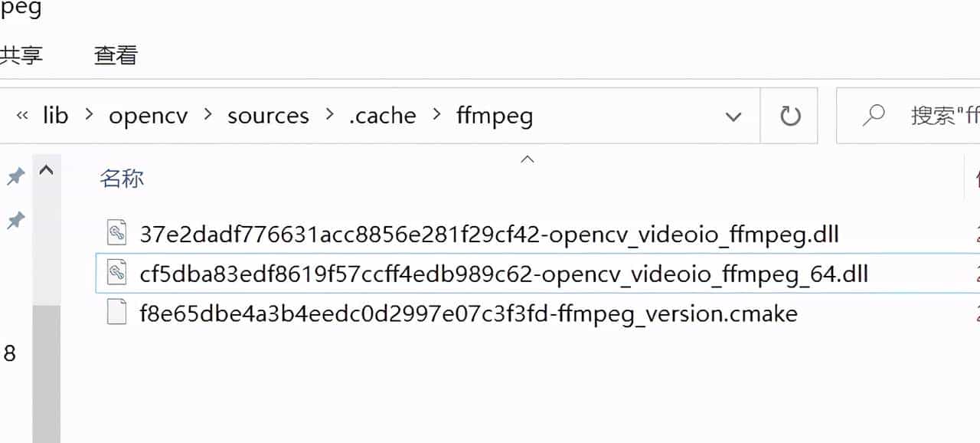
Task: Navigate to the sources folder via breadcrumb
Action: 268,115
